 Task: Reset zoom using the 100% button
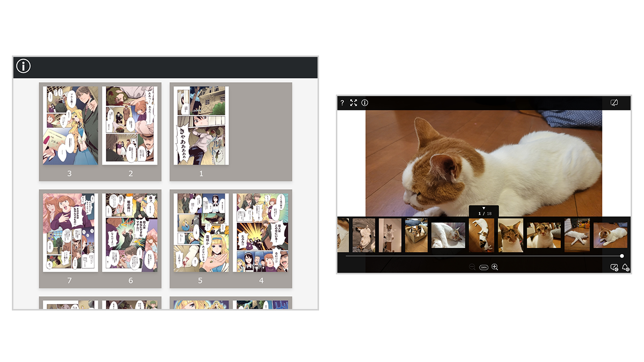[x=483, y=267]
